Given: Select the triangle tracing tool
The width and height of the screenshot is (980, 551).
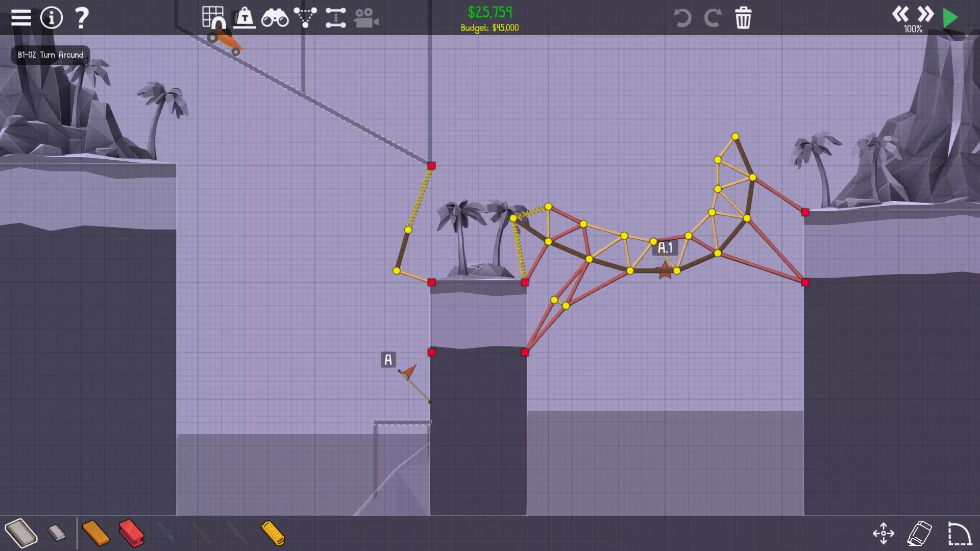Looking at the screenshot, I should (x=305, y=18).
